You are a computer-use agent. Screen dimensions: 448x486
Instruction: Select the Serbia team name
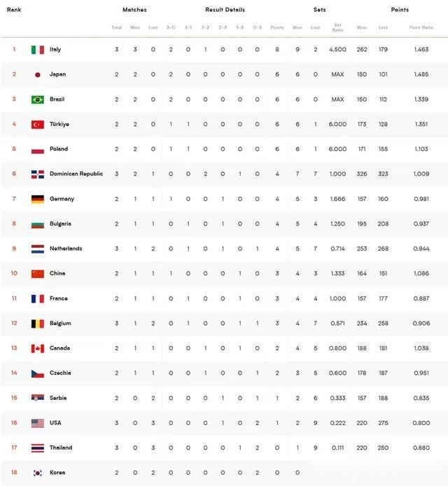[58, 398]
